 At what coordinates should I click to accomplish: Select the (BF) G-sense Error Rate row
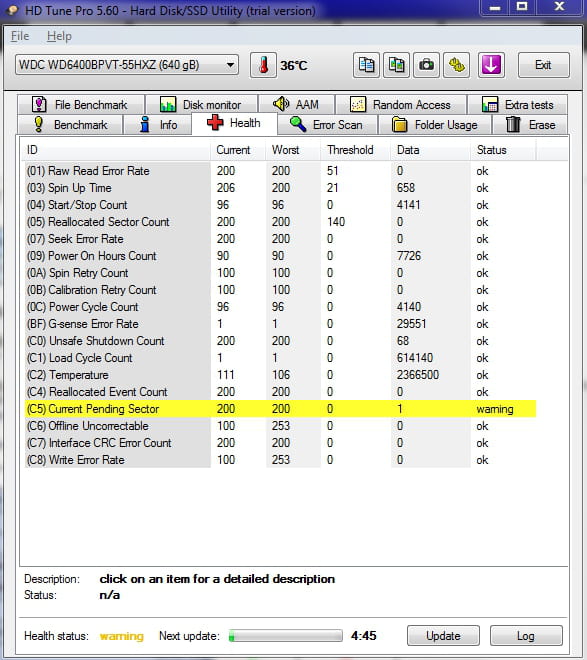pyautogui.click(x=280, y=324)
